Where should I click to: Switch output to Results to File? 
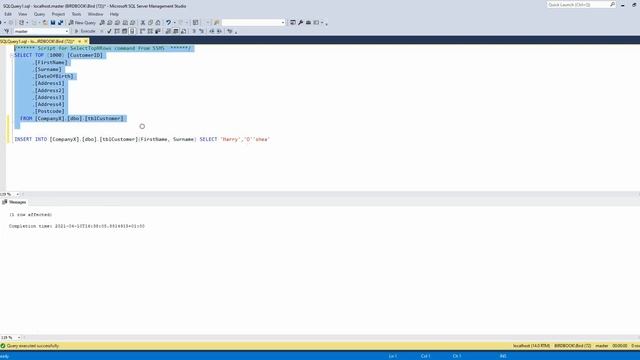(x=183, y=31)
